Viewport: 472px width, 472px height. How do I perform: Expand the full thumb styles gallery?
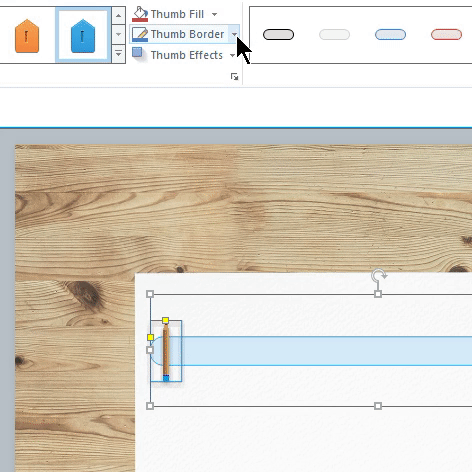pos(119,53)
